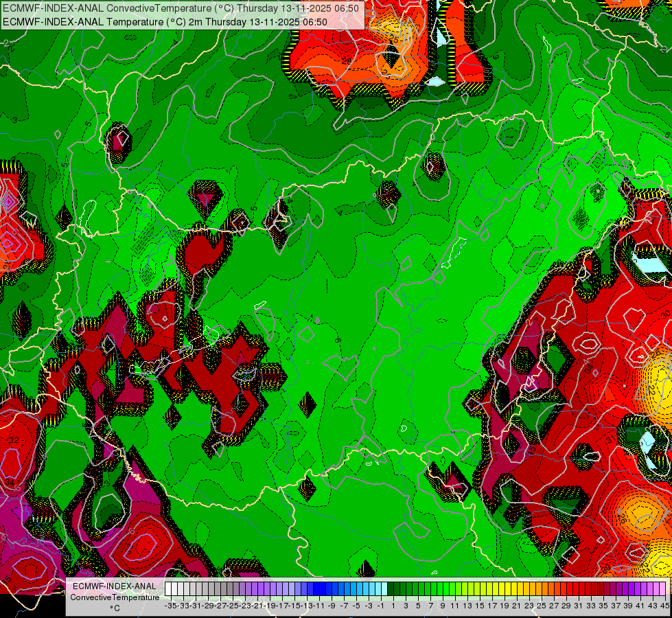Click legend tick label -31
Viewport: 672px width, 618px height.
point(196,606)
